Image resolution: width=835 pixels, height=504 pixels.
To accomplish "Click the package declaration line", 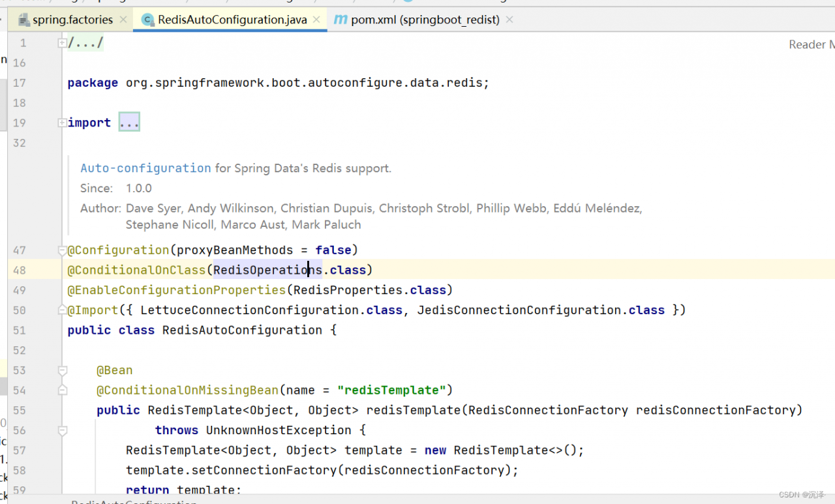I will [278, 83].
